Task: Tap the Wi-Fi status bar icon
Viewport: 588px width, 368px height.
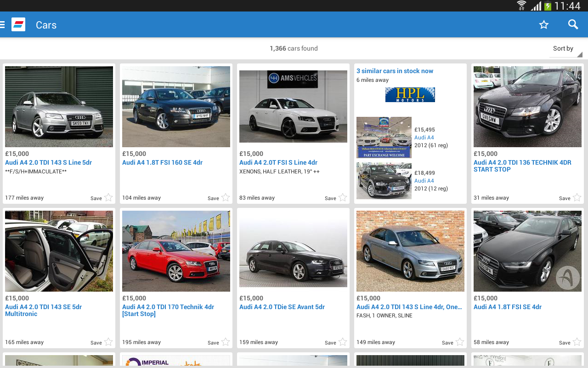Action: (521, 6)
